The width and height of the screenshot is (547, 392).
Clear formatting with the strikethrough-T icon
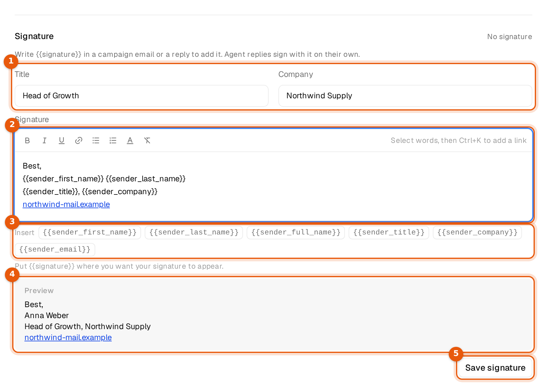point(147,140)
